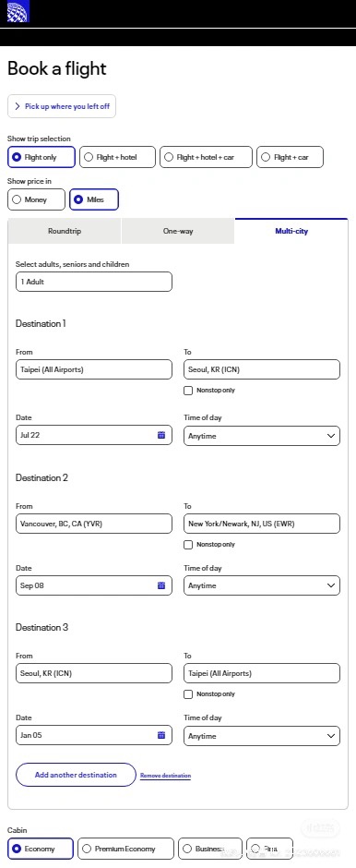Expand Destination 2 Time of day dropdown
This screenshot has width=356, height=868.
click(262, 585)
